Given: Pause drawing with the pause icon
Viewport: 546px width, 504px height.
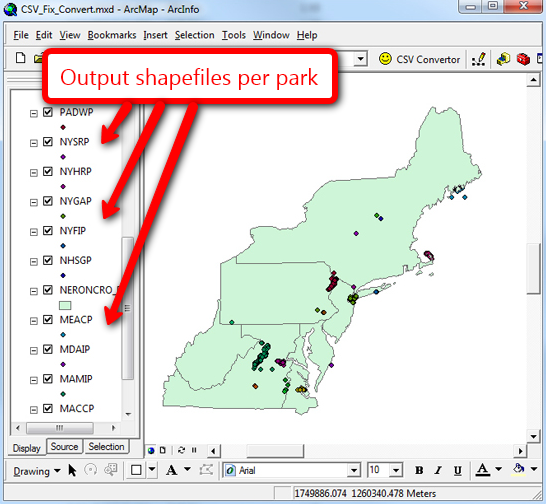Looking at the screenshot, I should [194, 450].
